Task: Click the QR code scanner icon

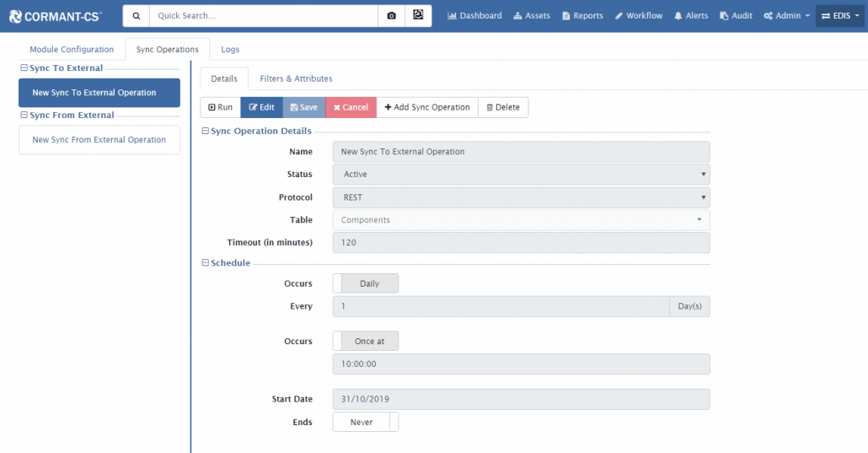Action: coord(418,16)
